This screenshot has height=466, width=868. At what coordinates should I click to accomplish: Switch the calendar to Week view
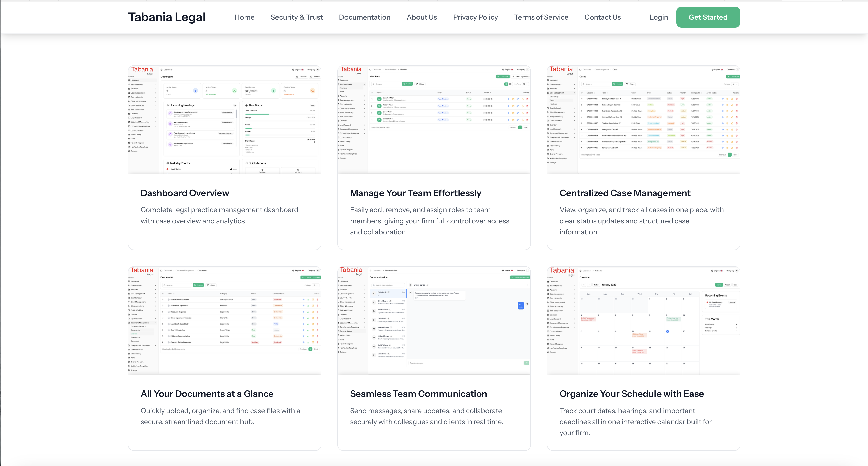pyautogui.click(x=727, y=285)
